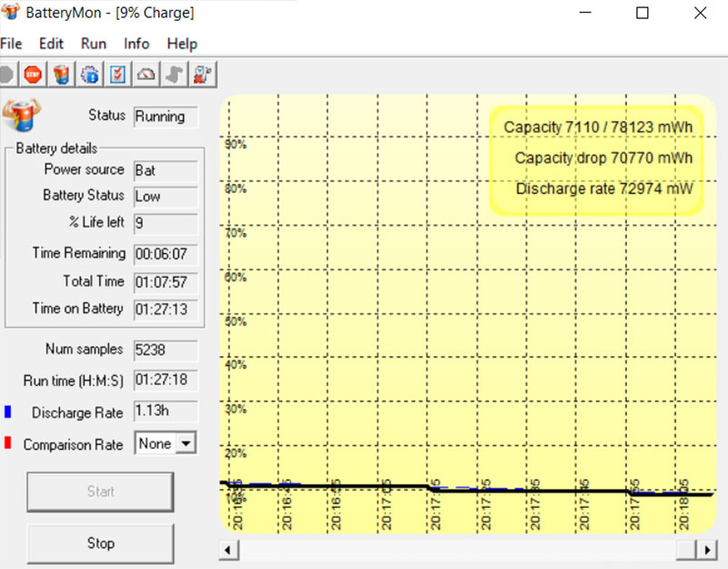
Task: Open the Help menu
Action: 182,44
